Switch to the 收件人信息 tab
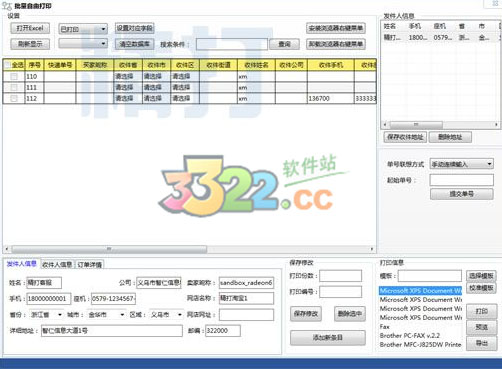The image size is (502, 369). click(x=57, y=265)
